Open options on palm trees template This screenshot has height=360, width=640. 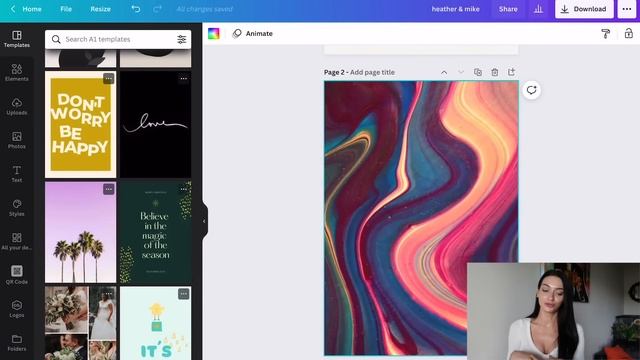[x=109, y=189]
